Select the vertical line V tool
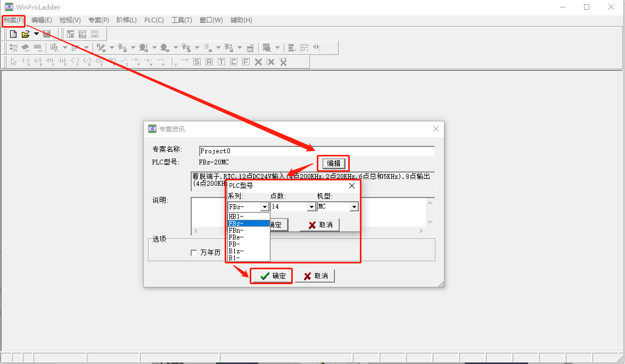Screen dimensions: 625x364 point(174,62)
